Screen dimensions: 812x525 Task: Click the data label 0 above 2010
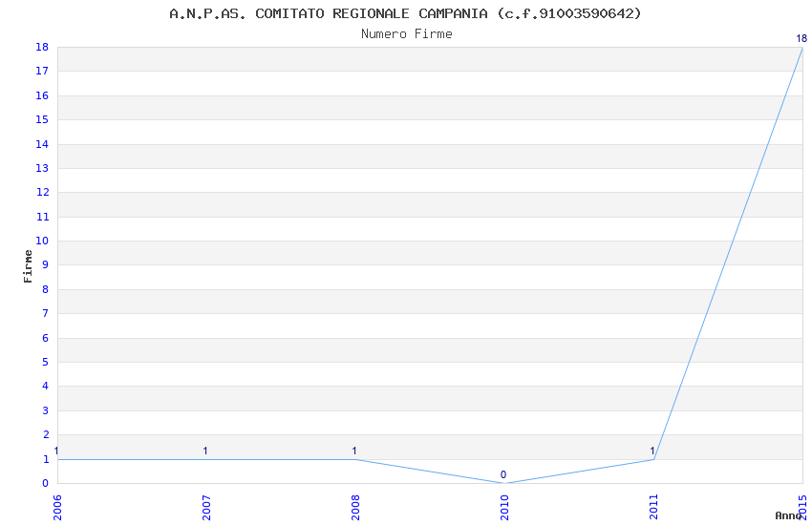[503, 474]
